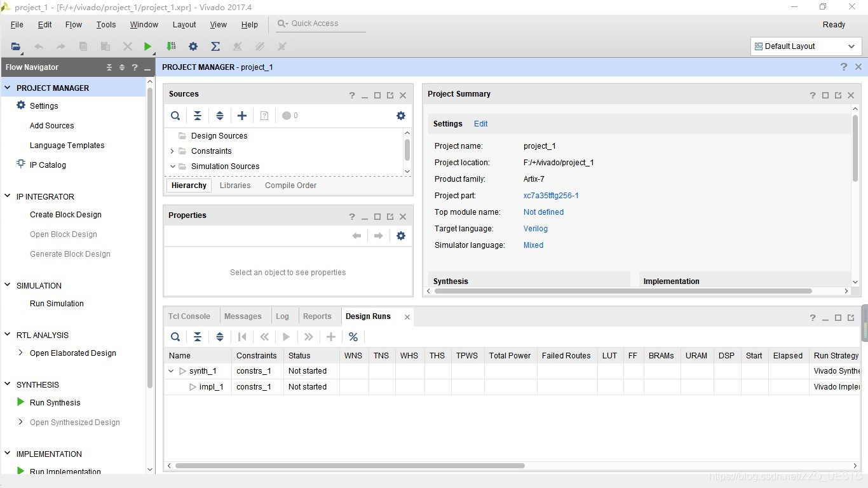The height and width of the screenshot is (488, 868).
Task: Select impl_1 run row
Action: click(512, 387)
